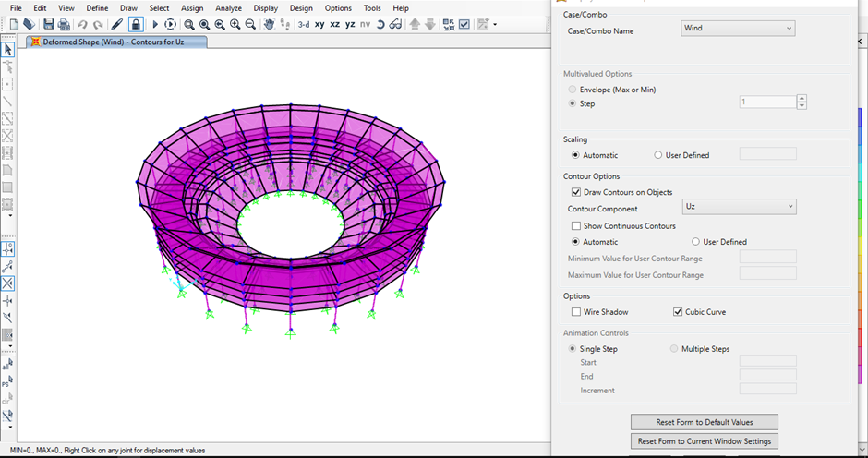The image size is (868, 458).
Task: Click the glasses Perspective Toggle icon
Action: point(395,24)
